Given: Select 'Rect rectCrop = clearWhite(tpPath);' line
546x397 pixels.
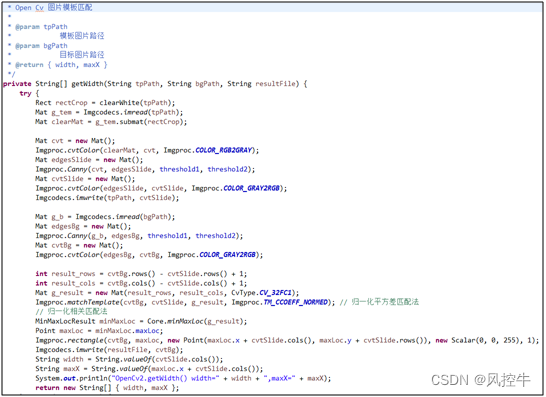Looking at the screenshot, I should [x=105, y=103].
